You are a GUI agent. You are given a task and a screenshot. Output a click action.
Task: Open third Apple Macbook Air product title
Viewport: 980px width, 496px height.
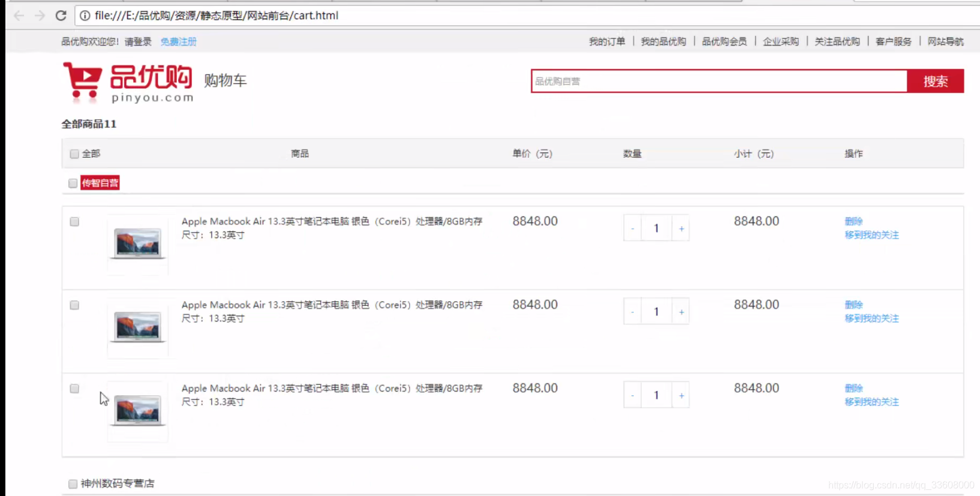click(332, 388)
